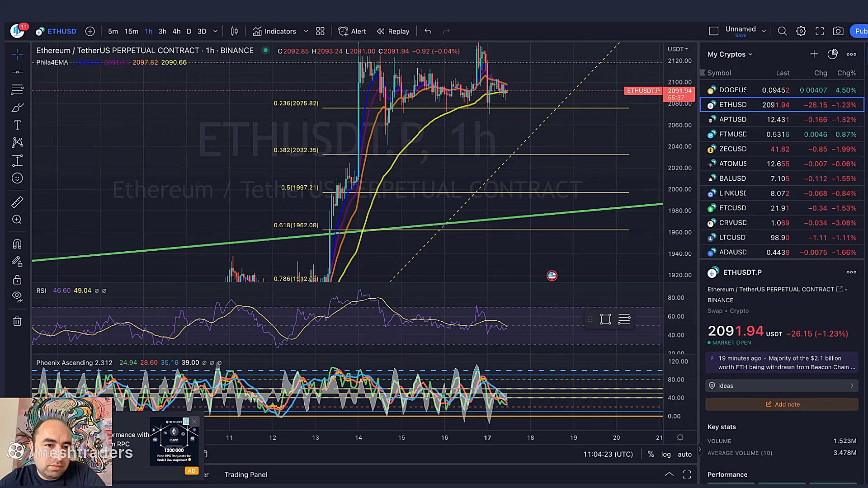Take a chart snapshot
The height and width of the screenshot is (488, 868).
pos(838,31)
